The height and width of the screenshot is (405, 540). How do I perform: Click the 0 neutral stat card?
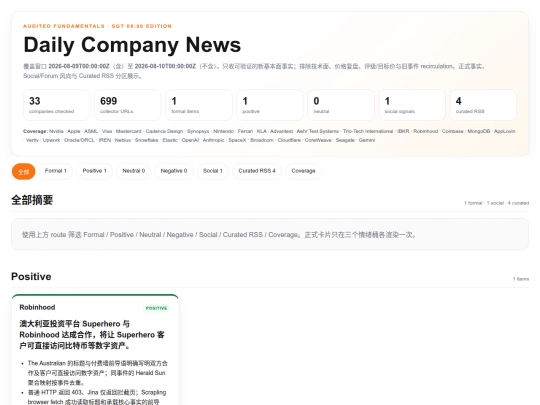click(x=341, y=105)
